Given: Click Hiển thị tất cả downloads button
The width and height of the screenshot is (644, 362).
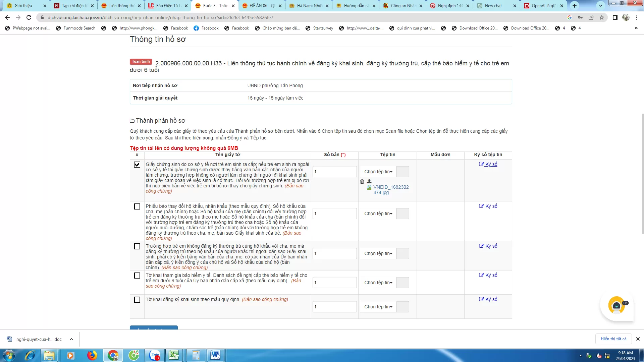Looking at the screenshot, I should click(x=613, y=339).
